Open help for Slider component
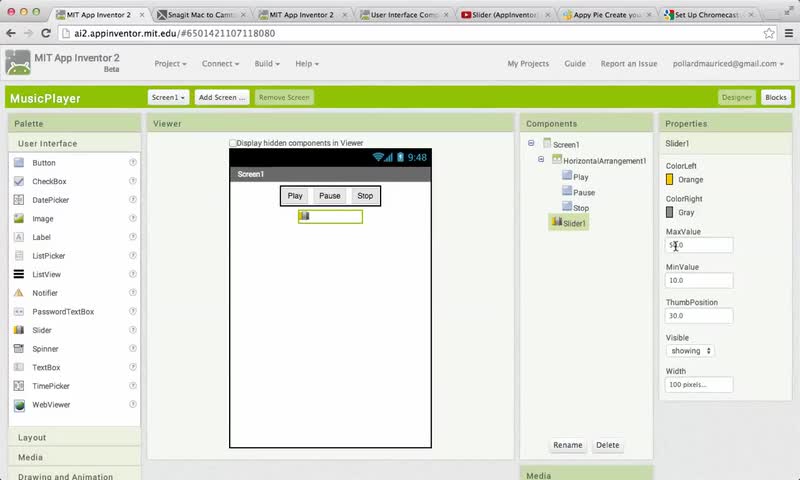800x480 pixels. (x=133, y=330)
